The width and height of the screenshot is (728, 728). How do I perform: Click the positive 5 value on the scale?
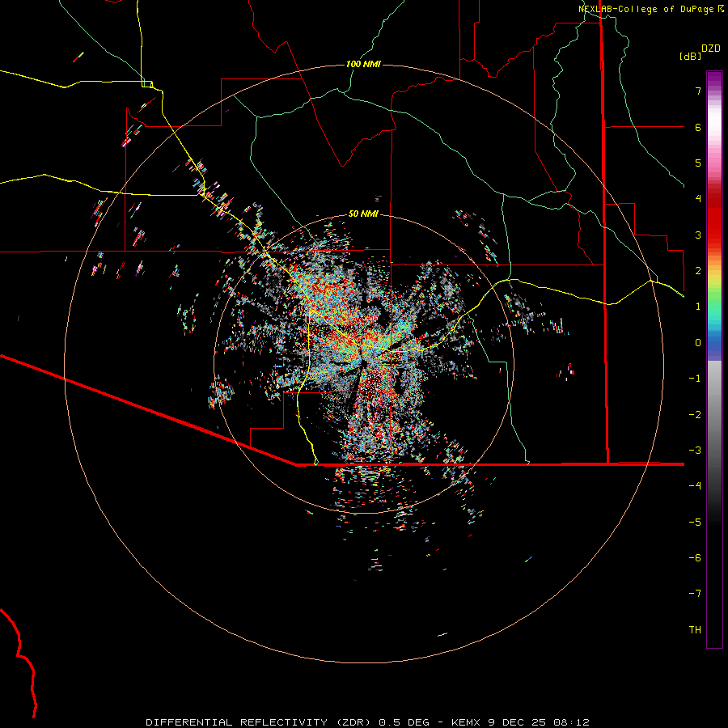[x=698, y=163]
